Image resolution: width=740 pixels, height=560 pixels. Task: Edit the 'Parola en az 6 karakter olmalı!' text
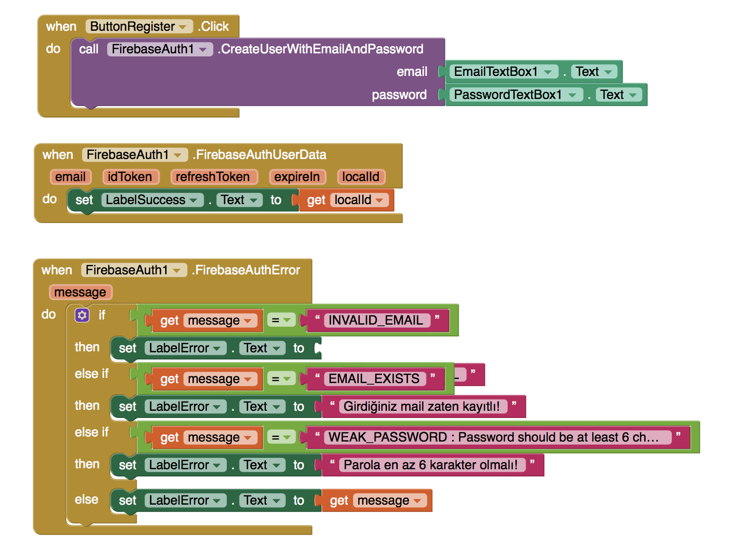point(432,465)
